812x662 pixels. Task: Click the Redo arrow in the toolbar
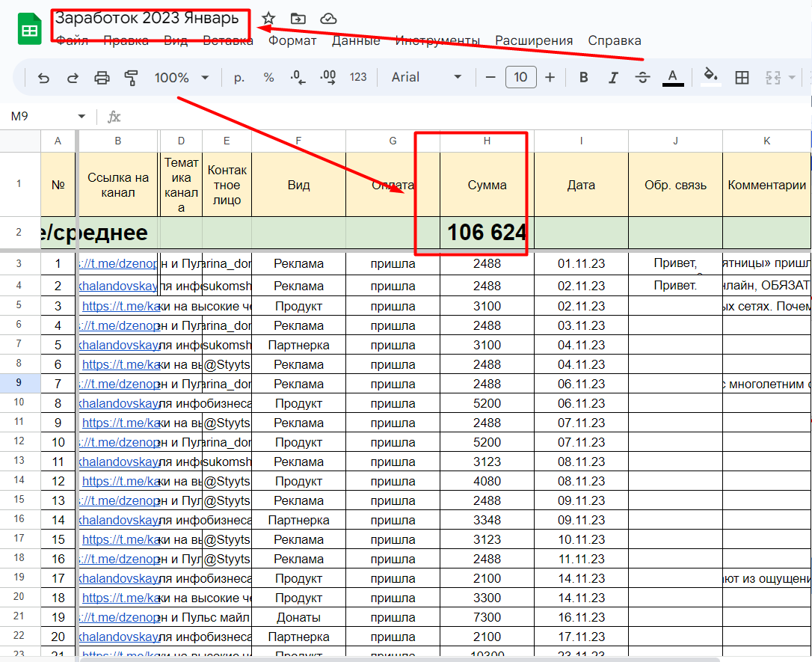(x=73, y=77)
